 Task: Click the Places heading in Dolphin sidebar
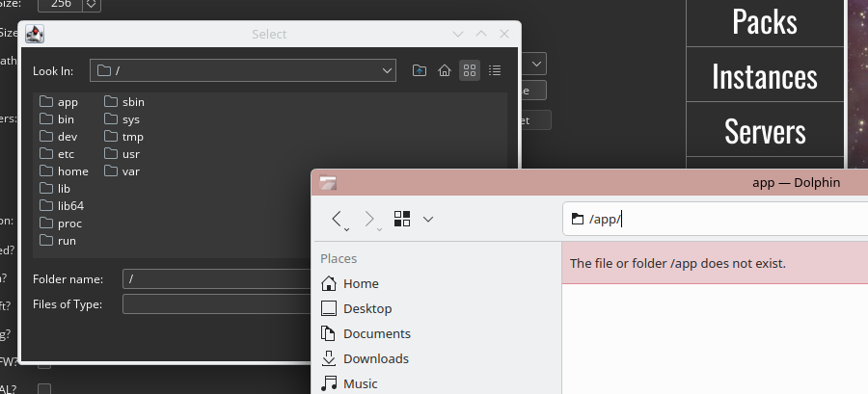click(339, 258)
